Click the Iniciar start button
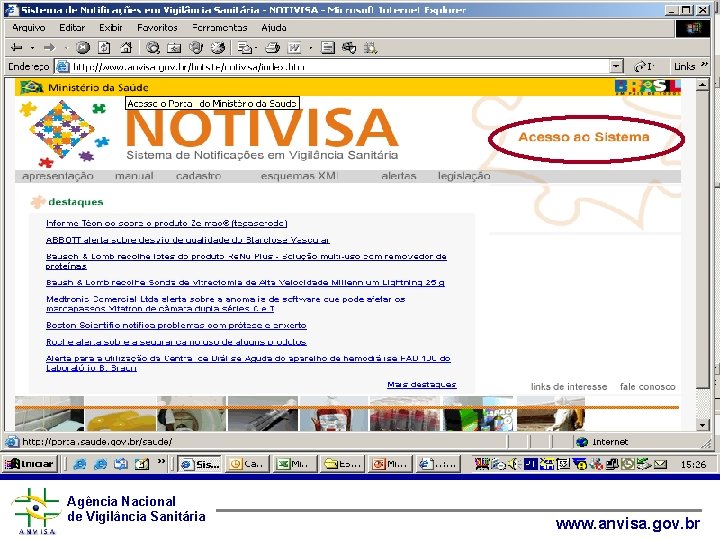This screenshot has width=720, height=540. click(29, 464)
